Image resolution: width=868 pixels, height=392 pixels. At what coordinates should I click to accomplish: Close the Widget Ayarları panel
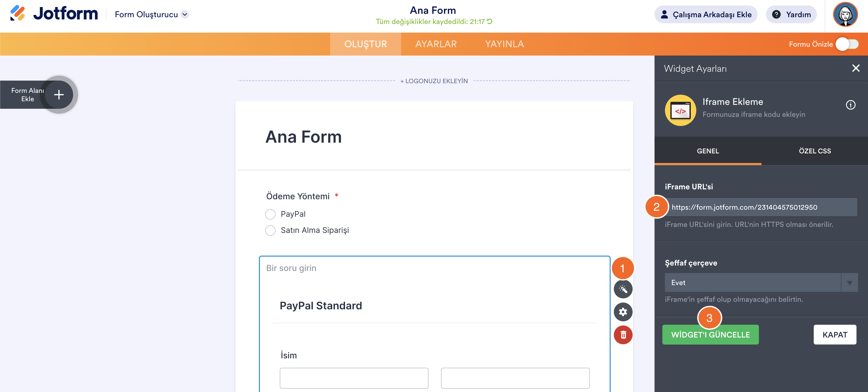(855, 68)
